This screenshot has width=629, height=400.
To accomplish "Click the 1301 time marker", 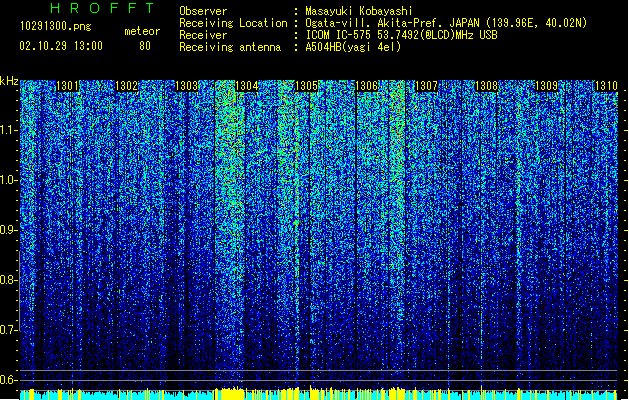I will pos(67,86).
